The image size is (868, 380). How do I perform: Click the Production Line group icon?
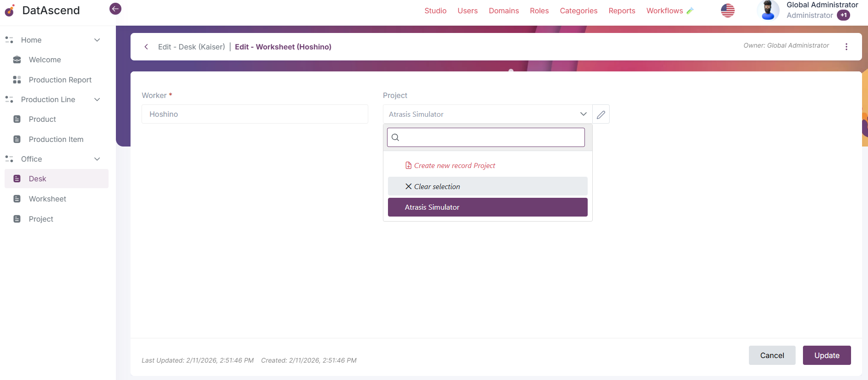[x=9, y=99]
